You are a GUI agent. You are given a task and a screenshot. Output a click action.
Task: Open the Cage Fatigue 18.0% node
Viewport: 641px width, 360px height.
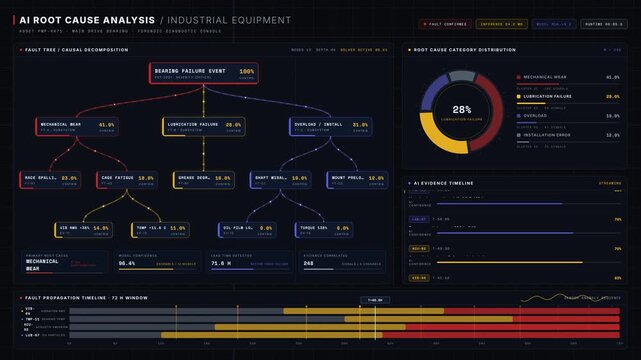[x=127, y=180]
